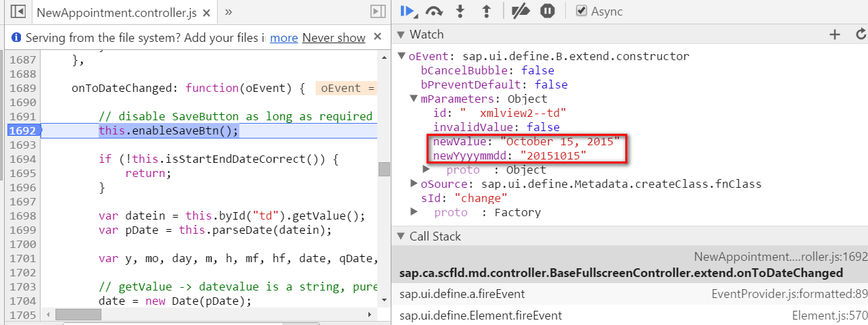Image resolution: width=868 pixels, height=325 pixels.
Task: Click line number 1698 in gutter
Action: (22, 216)
